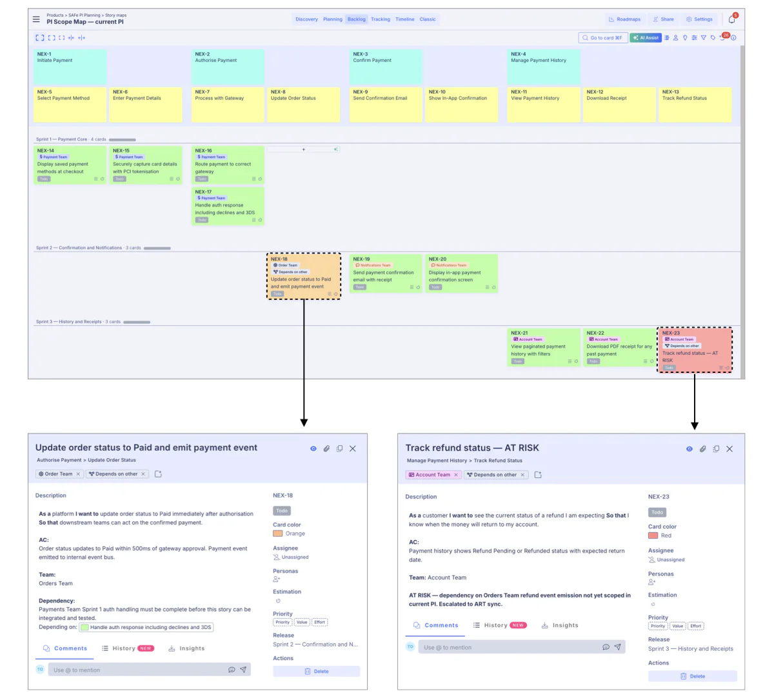Viewport: 774px width, 700px height.
Task: Open the tag icon in board toolbar
Action: 713,37
